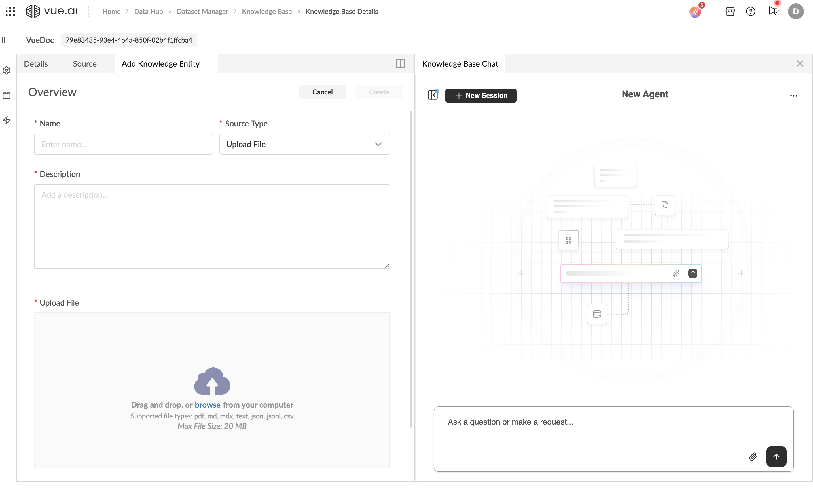Select the Knowledge Base Chat tab
Screen dimensions: 813x504
[460, 63]
